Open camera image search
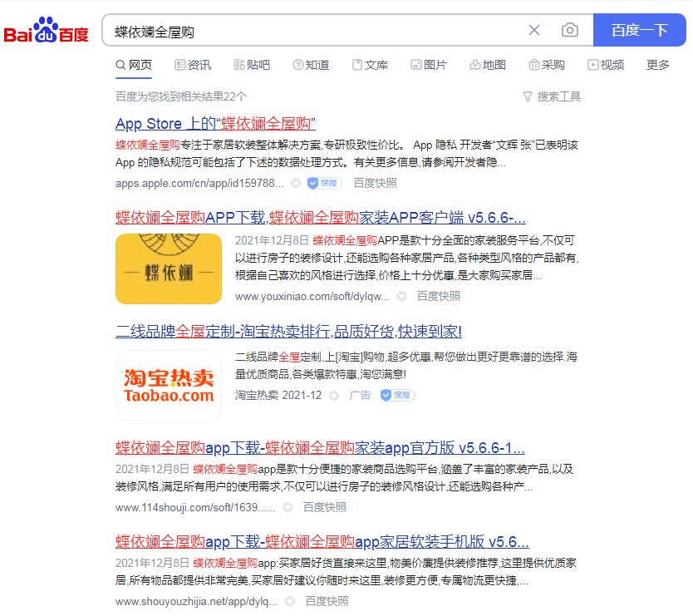Viewport: 693px width, 616px height. [x=570, y=31]
